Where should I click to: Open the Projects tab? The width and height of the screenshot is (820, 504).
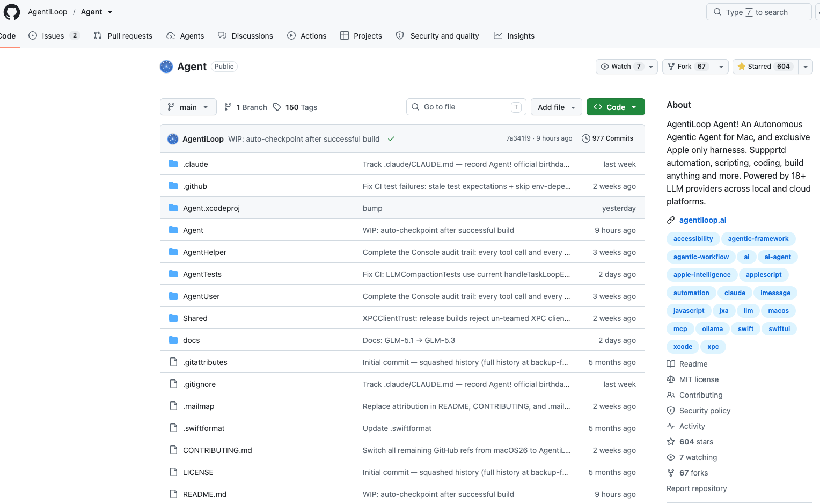pyautogui.click(x=361, y=36)
